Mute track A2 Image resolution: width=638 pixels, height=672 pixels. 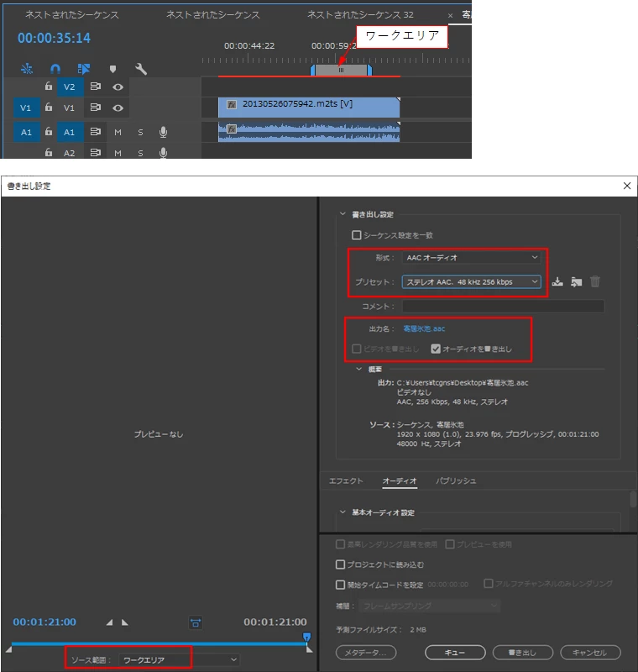coord(118,153)
